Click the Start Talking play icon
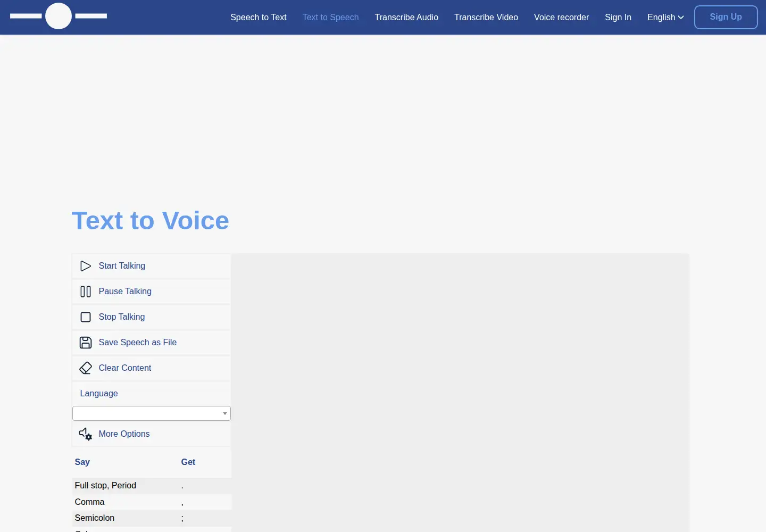Screen dimensions: 766x532 [86, 266]
